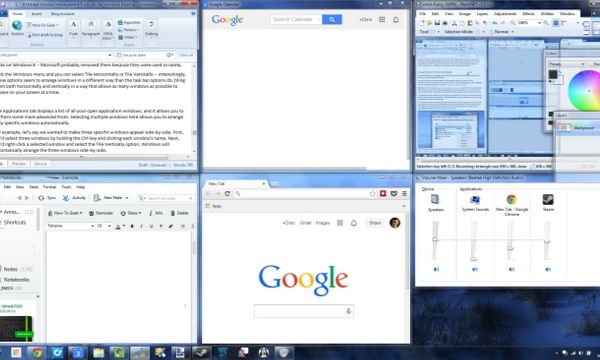Click the blue search button in Google Calendar
The image size is (600, 360).
click(x=332, y=19)
